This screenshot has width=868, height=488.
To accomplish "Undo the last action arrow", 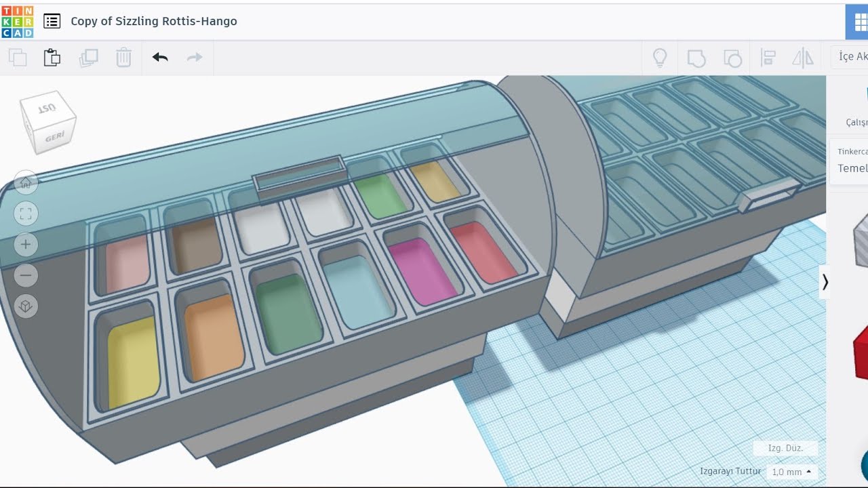I will pos(160,58).
